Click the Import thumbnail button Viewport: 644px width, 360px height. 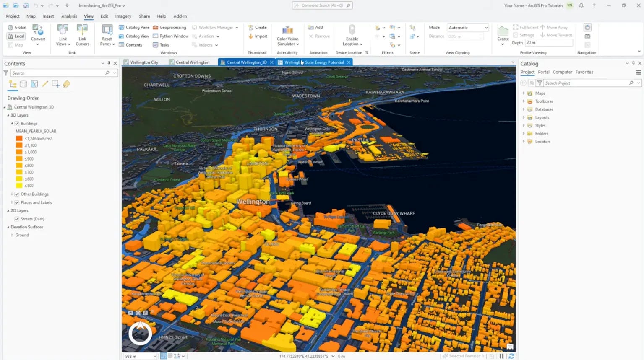(258, 36)
